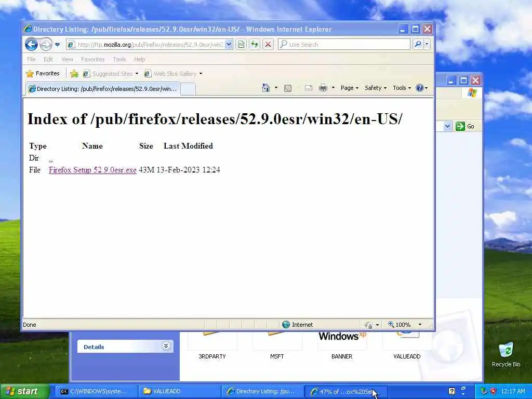Click the Internet zone globe icon
532x399 pixels.
[x=286, y=324]
